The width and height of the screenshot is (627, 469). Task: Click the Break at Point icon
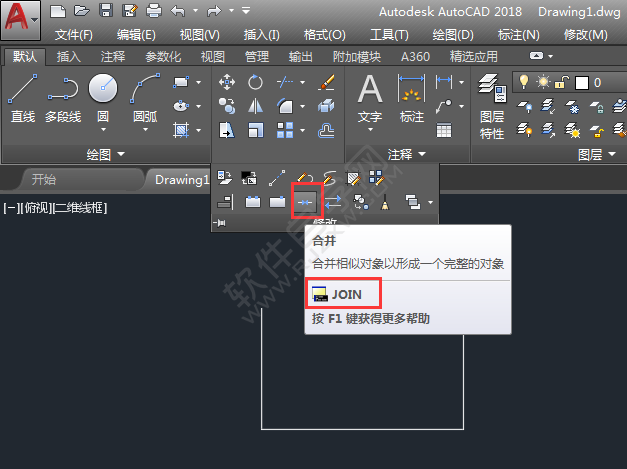coord(278,202)
